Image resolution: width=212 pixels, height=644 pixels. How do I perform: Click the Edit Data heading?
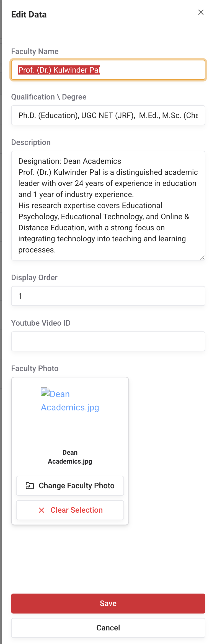point(29,14)
